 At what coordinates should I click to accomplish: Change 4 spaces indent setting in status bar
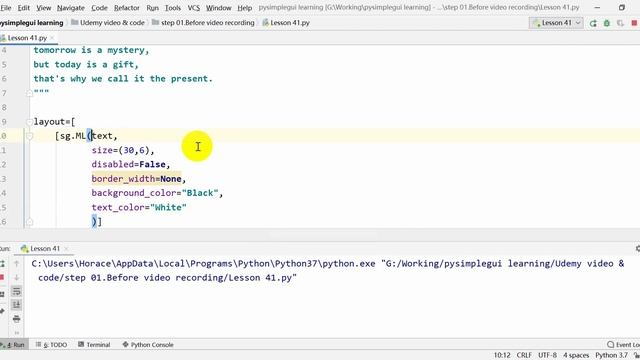click(576, 355)
